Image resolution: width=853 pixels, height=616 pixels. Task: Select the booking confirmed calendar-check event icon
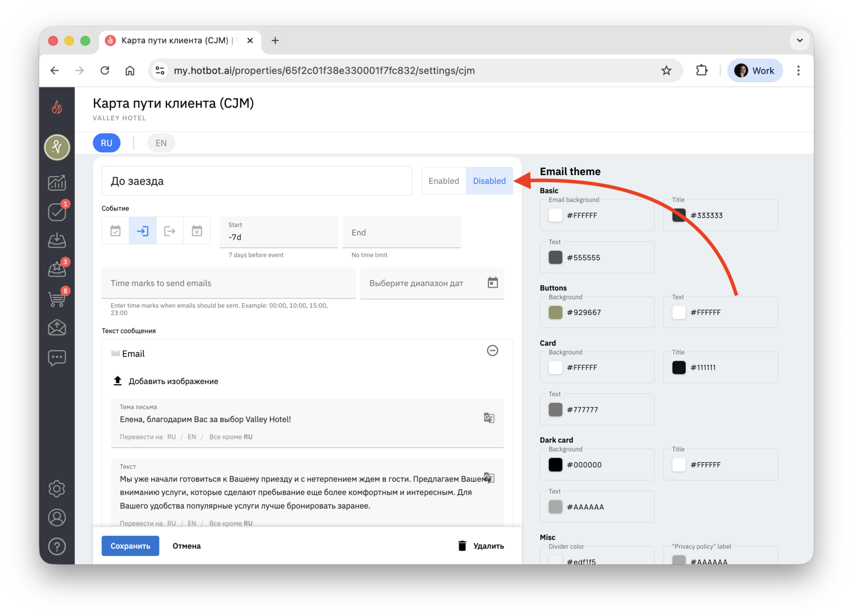[x=116, y=231]
